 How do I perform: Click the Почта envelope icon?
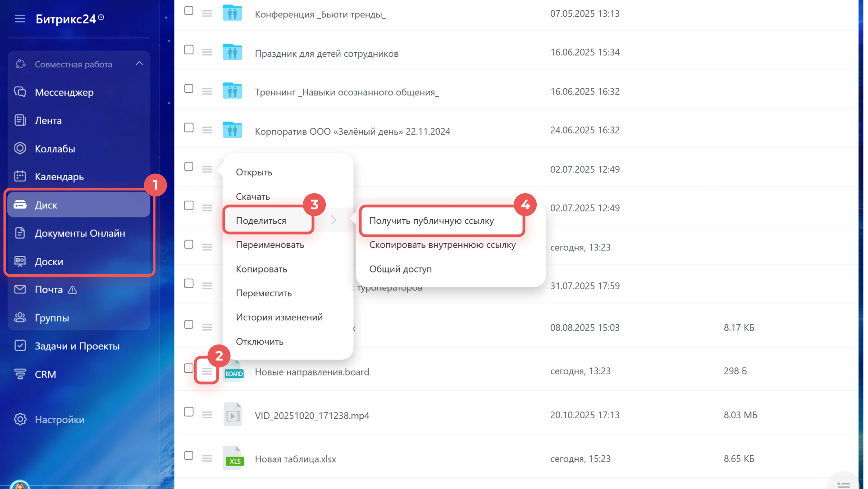[20, 290]
